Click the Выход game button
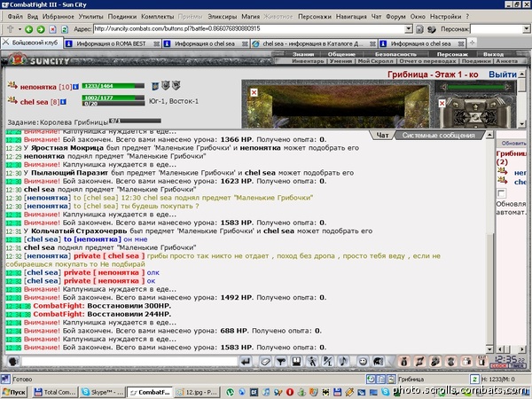 493,54
